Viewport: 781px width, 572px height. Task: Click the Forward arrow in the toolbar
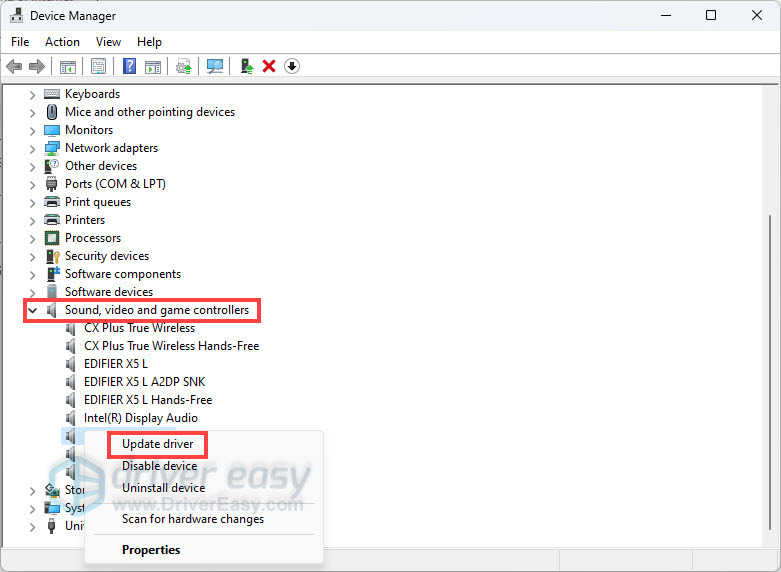37,66
